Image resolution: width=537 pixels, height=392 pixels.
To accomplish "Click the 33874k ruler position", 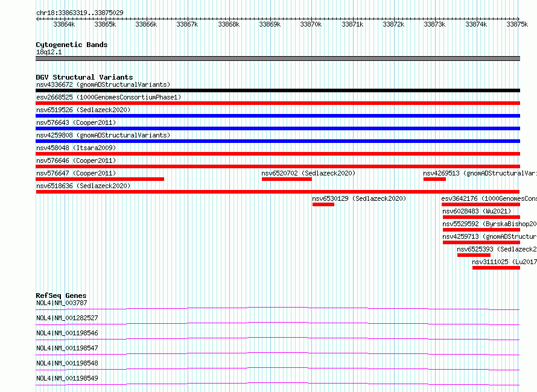I will click(476, 24).
